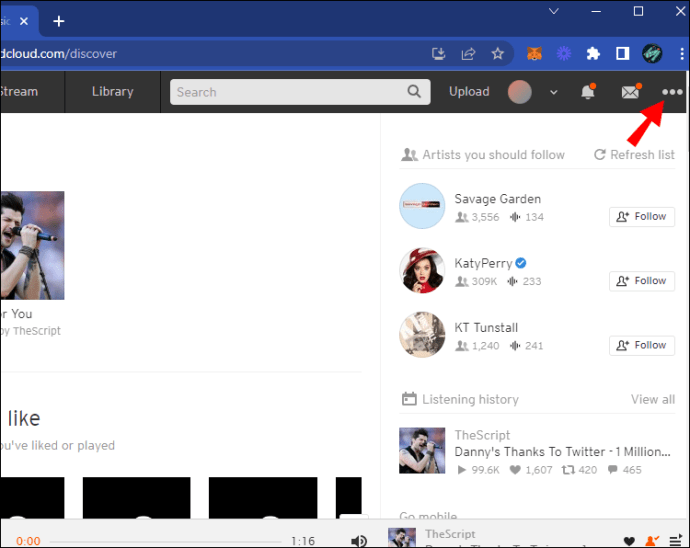Bookmark this page with the star icon
Image resolution: width=690 pixels, height=548 pixels.
497,54
